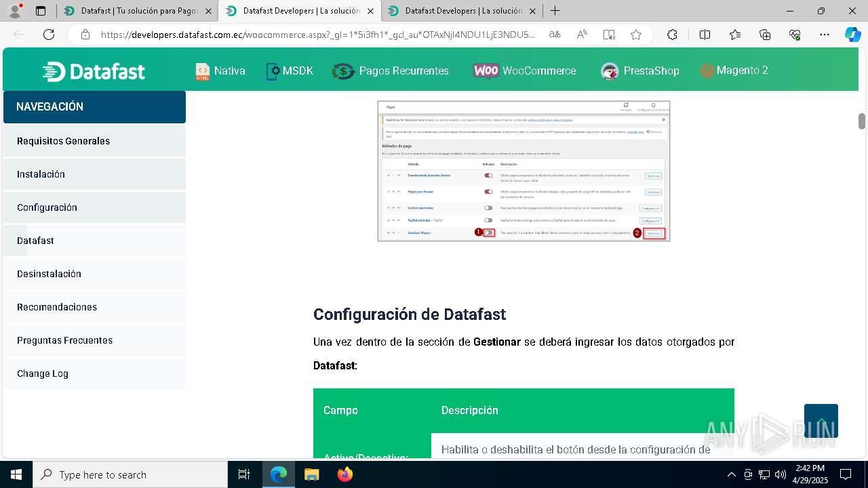Viewport: 868px width, 488px height.
Task: Click the NAVEGACIÓN sidebar header
Action: 94,107
